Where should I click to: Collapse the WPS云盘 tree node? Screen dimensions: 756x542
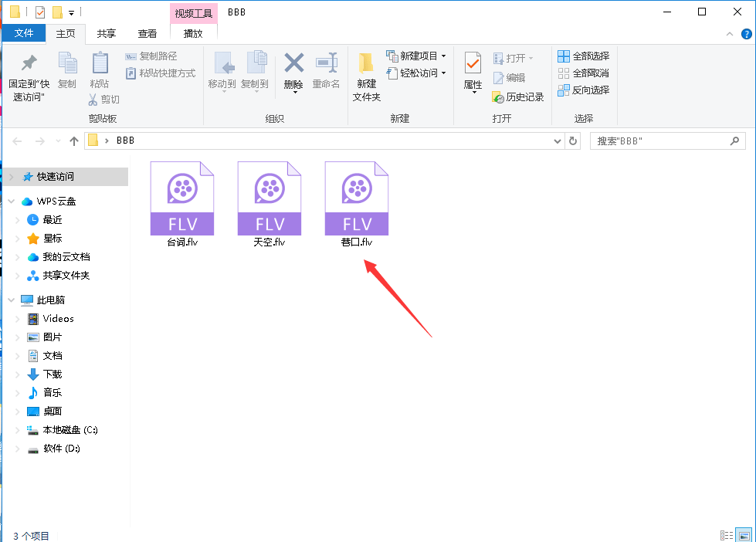coord(12,202)
